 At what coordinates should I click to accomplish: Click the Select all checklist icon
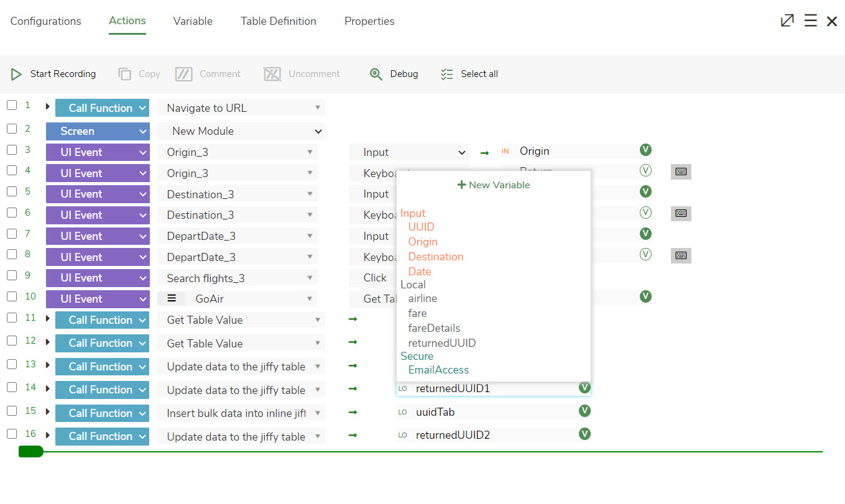(x=446, y=74)
